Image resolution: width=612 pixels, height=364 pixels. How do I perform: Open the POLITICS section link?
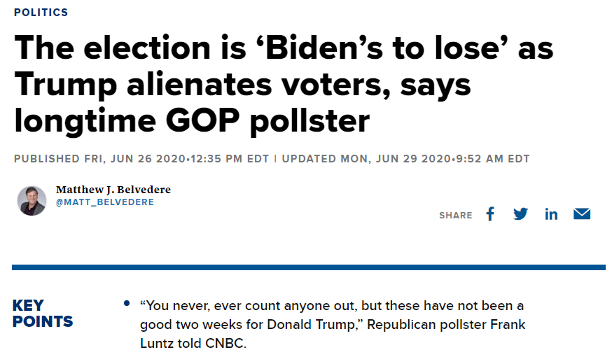click(41, 13)
